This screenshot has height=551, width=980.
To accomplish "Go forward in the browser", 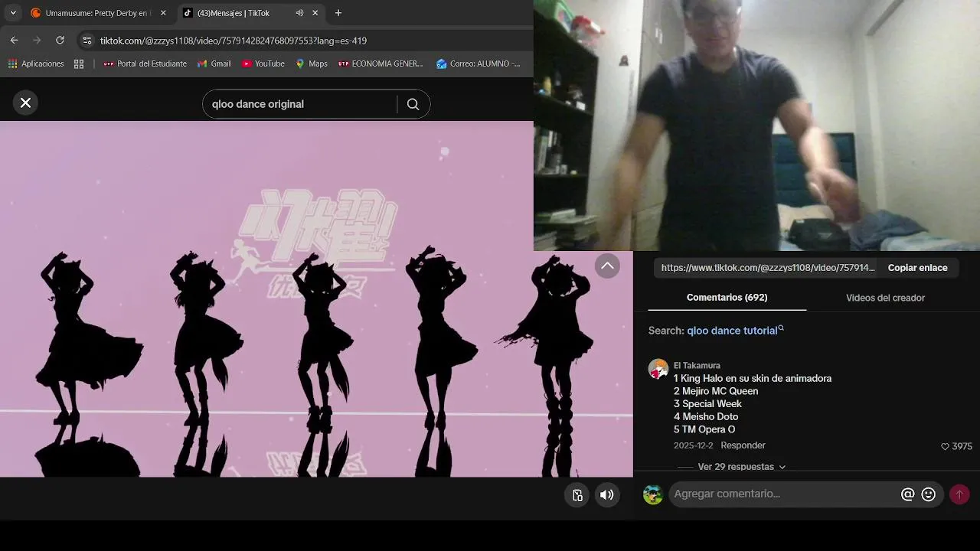I will (x=37, y=40).
